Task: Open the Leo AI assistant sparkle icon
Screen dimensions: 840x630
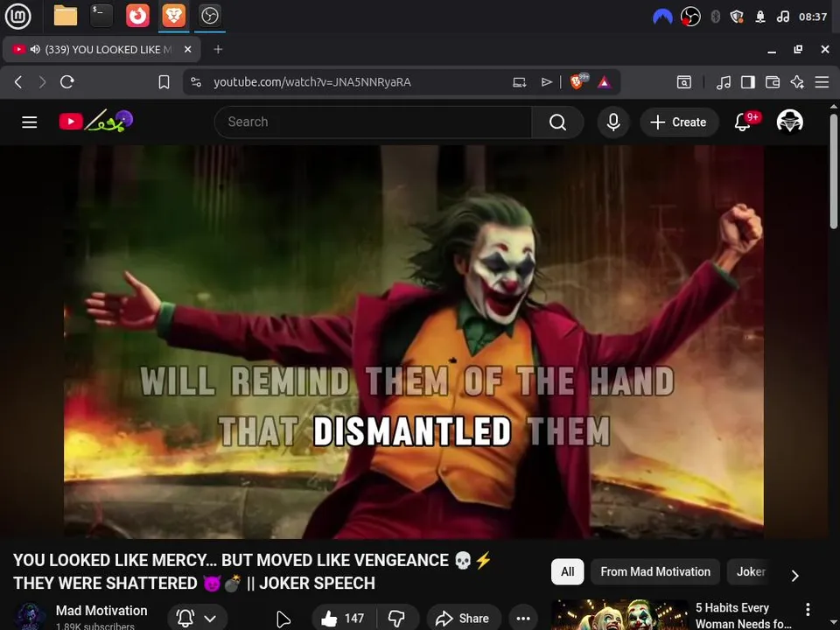Action: click(x=797, y=82)
